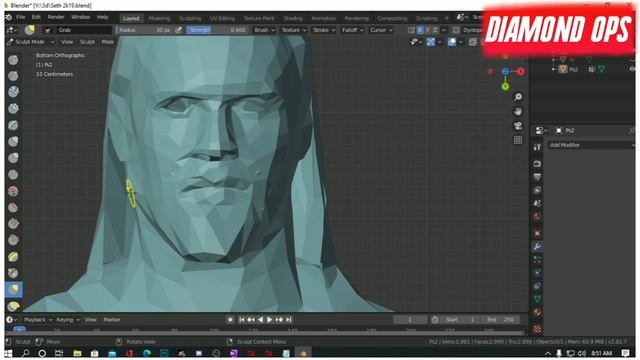
Task: Select the Ps2 object in outliner
Action: 573,69
